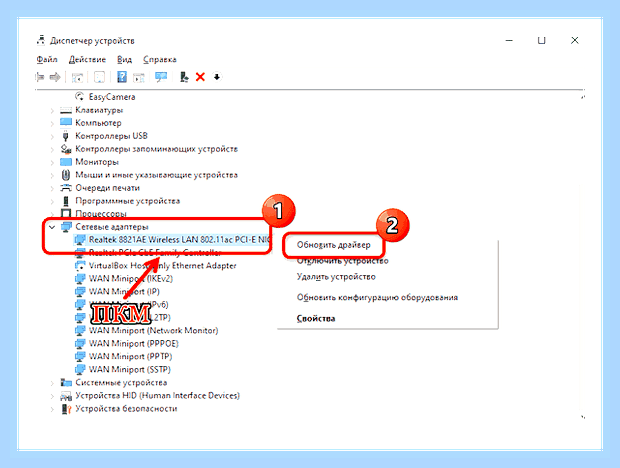Click the scrollbar down arrow of the device tree

pos(583,417)
